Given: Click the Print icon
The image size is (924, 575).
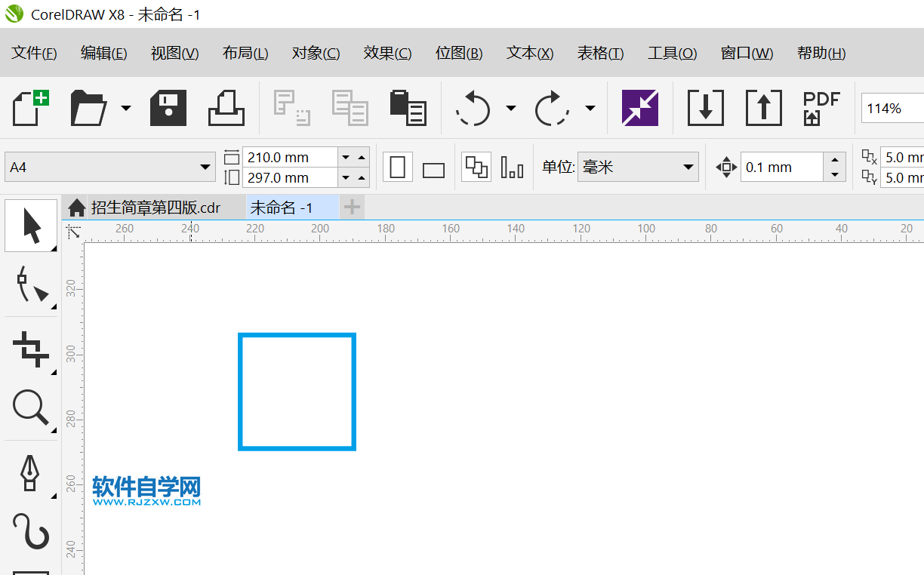Looking at the screenshot, I should tap(226, 108).
